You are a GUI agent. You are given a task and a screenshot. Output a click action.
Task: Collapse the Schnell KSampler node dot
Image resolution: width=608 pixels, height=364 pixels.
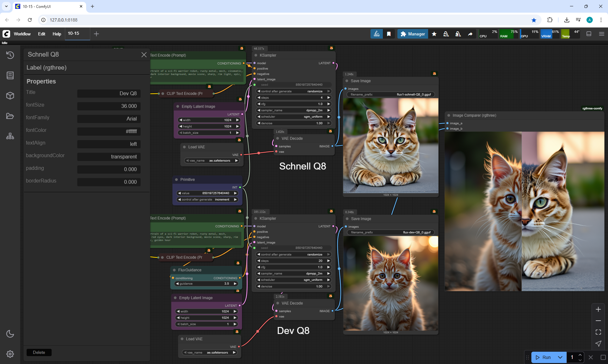click(x=256, y=55)
